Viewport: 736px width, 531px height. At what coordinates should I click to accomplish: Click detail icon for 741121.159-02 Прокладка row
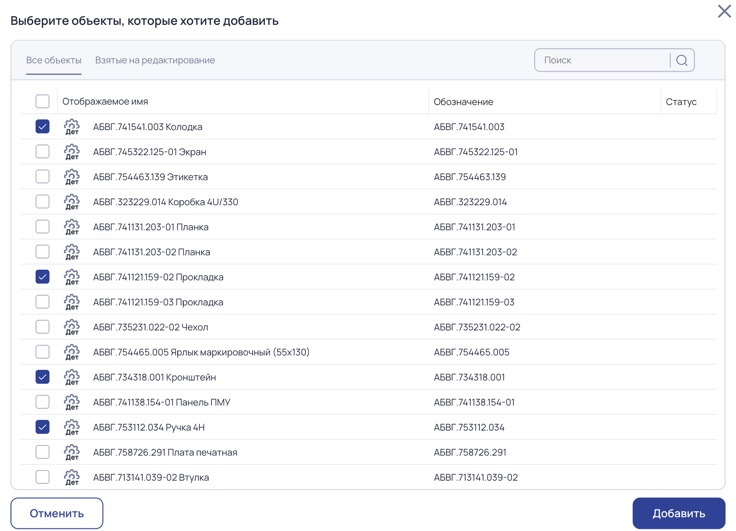(x=72, y=277)
